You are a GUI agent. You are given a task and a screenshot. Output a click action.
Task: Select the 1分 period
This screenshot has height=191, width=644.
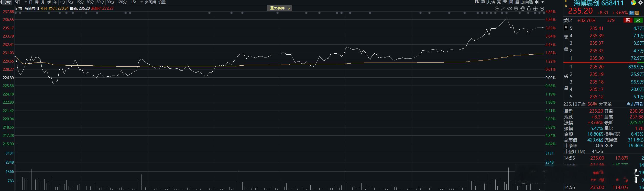click(x=62, y=2)
